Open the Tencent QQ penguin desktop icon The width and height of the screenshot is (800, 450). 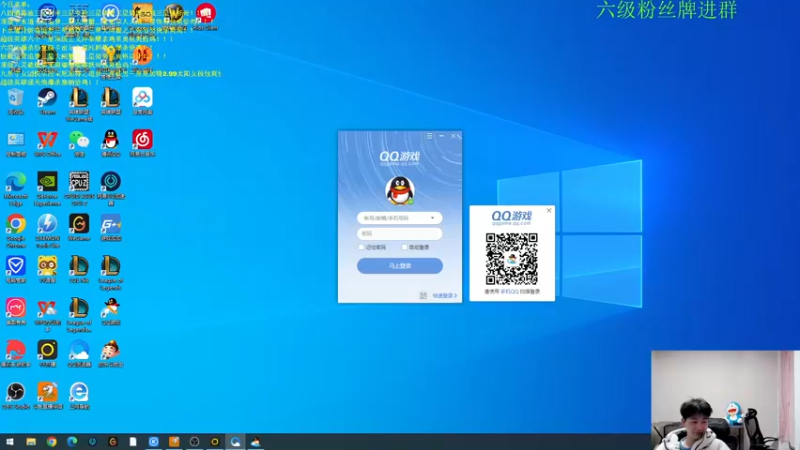point(111,143)
